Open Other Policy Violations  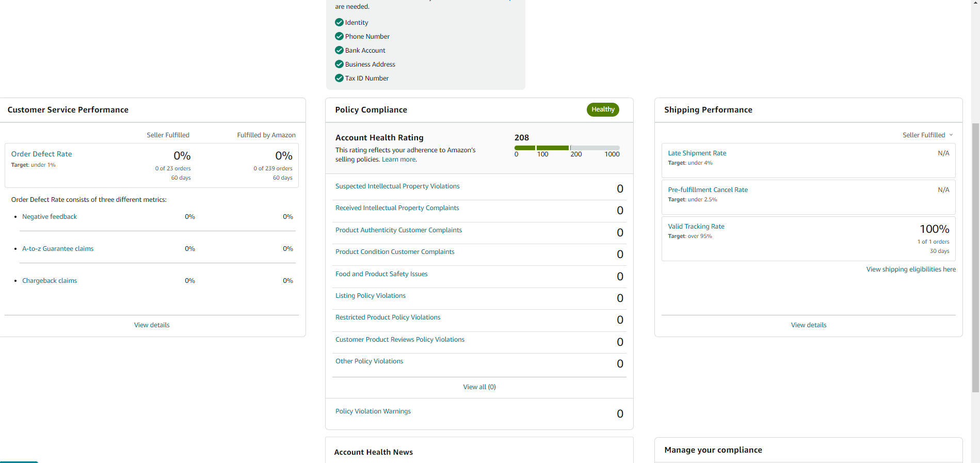point(369,361)
